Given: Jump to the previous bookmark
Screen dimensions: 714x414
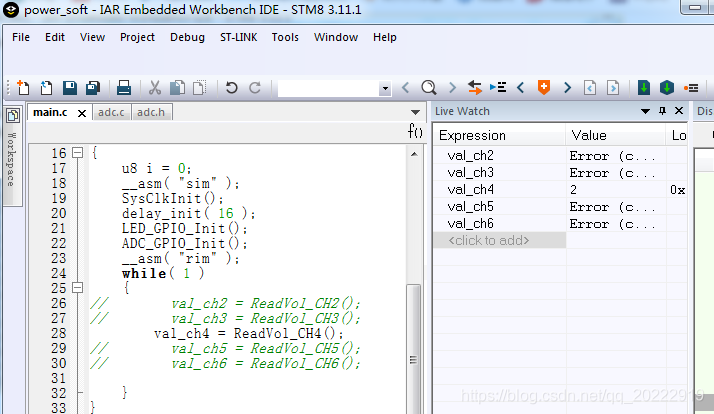Looking at the screenshot, I should point(520,87).
